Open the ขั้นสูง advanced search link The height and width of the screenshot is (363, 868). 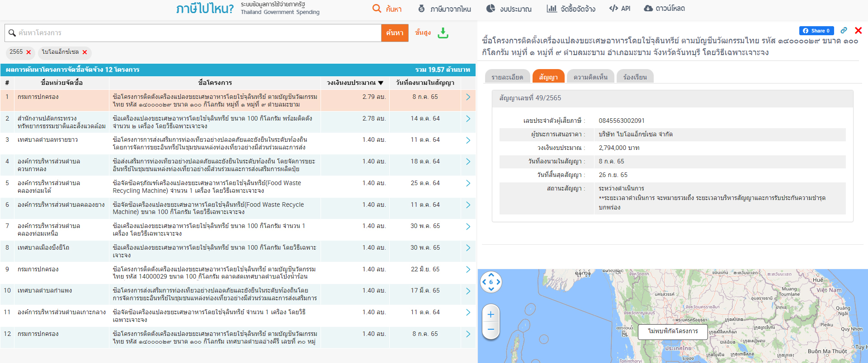click(423, 33)
